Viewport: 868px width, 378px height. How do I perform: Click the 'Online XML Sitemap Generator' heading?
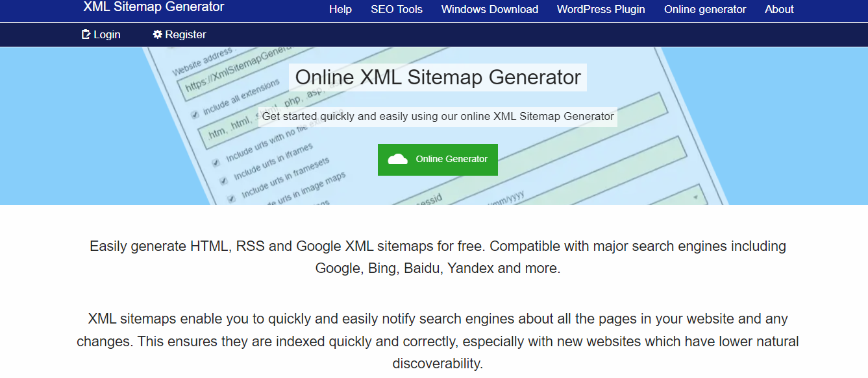[438, 77]
